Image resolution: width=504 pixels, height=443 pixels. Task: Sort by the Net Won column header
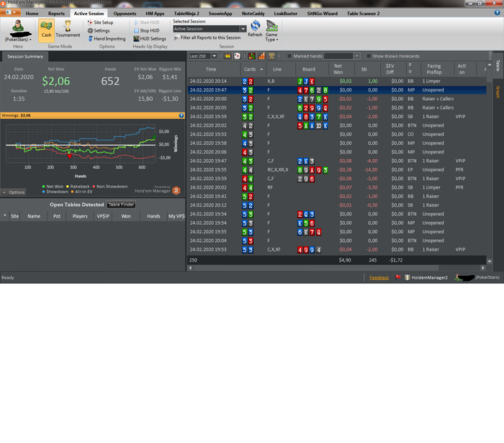tap(338, 69)
